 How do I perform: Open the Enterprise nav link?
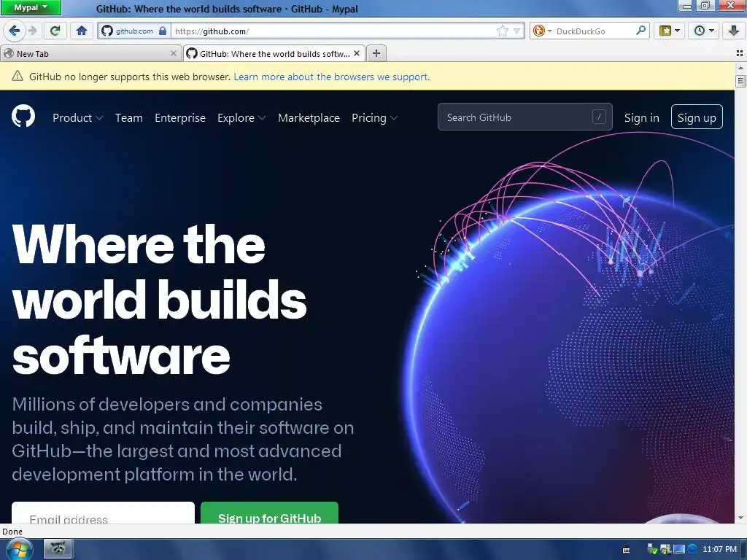click(x=180, y=117)
